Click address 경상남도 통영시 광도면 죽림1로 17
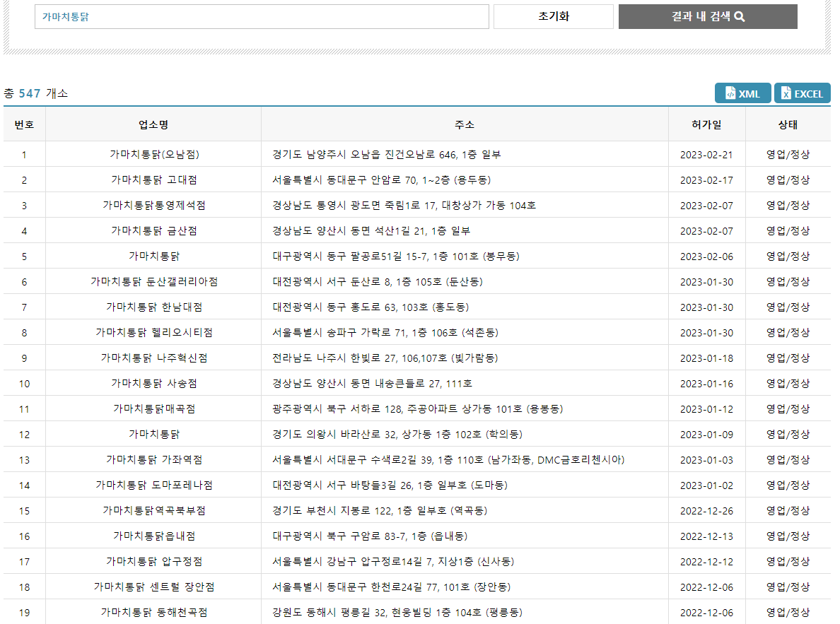Screen dimensions: 840x624 tap(404, 205)
